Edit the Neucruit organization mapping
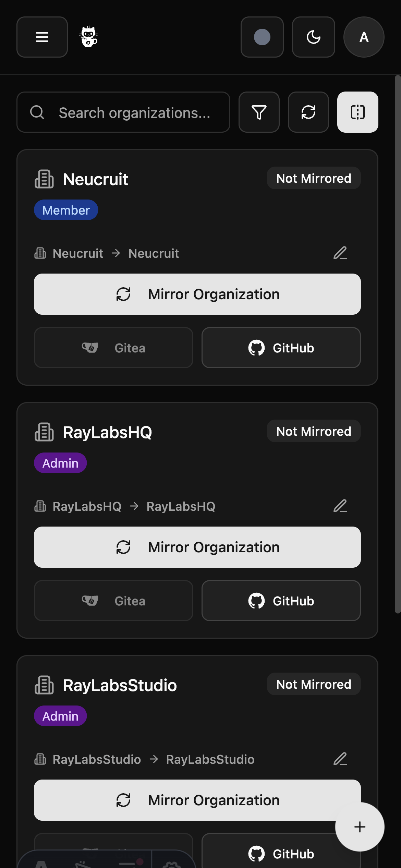This screenshot has width=401, height=868. 341,253
